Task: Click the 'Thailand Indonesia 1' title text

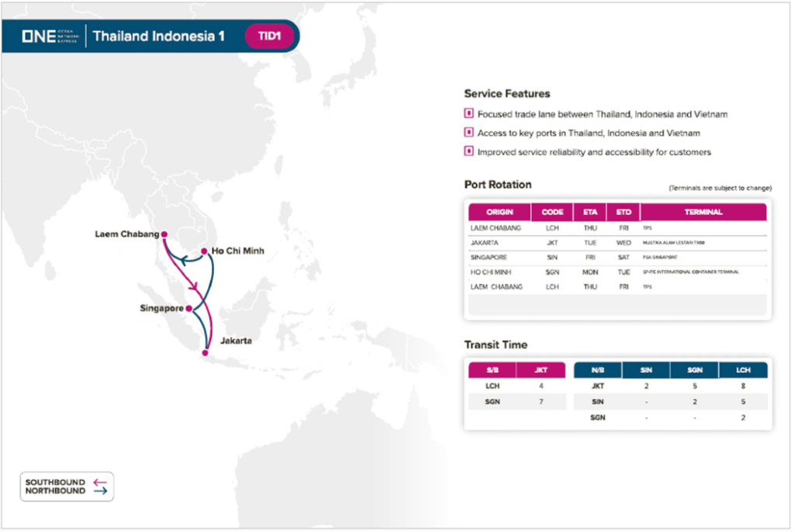Action: 159,36
